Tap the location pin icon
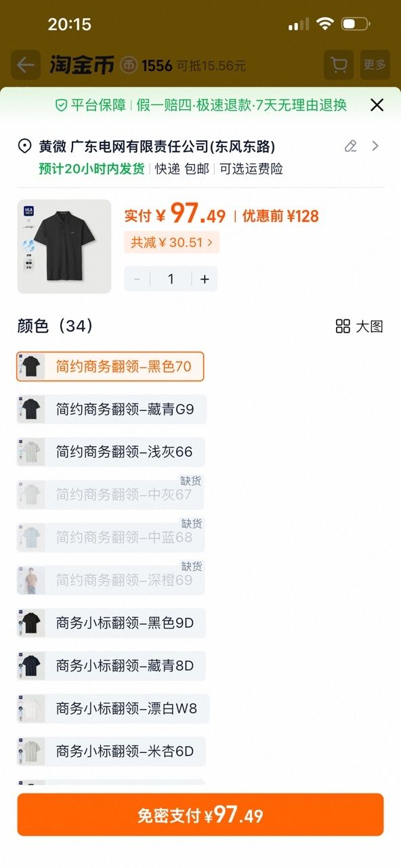Viewport: 401px width, 868px height. pos(25,146)
